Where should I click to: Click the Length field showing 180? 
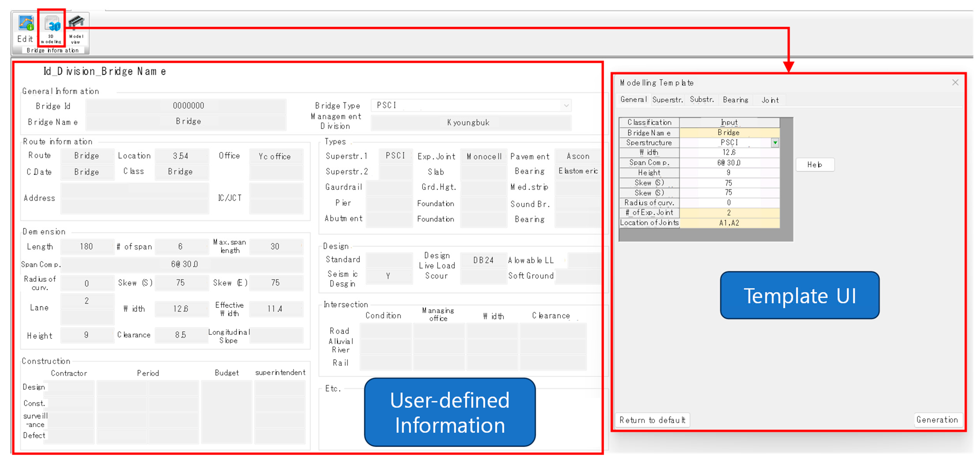tap(87, 247)
